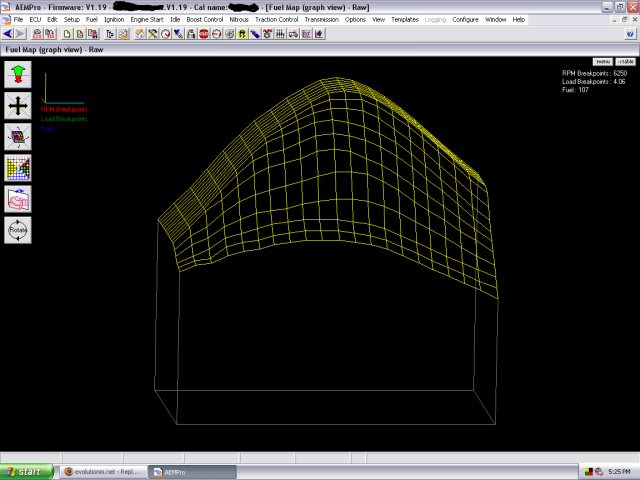640x480 pixels.
Task: Click the gray turbo fan toolbar icon
Action: (229, 34)
